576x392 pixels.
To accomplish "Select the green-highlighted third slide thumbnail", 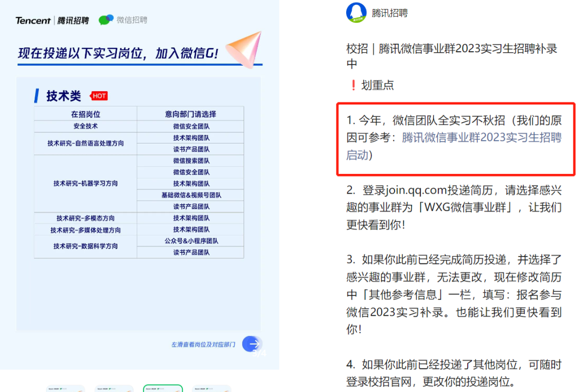I will click(163, 389).
